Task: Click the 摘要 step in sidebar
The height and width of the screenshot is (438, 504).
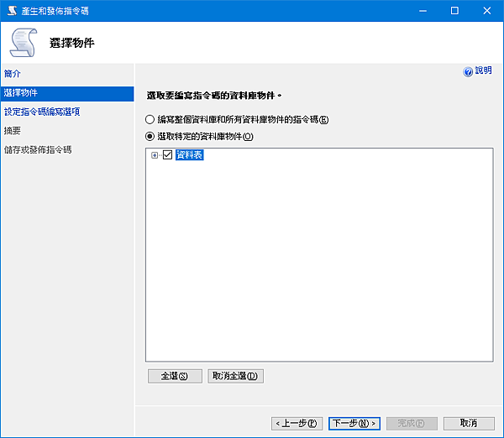Action: coord(13,131)
